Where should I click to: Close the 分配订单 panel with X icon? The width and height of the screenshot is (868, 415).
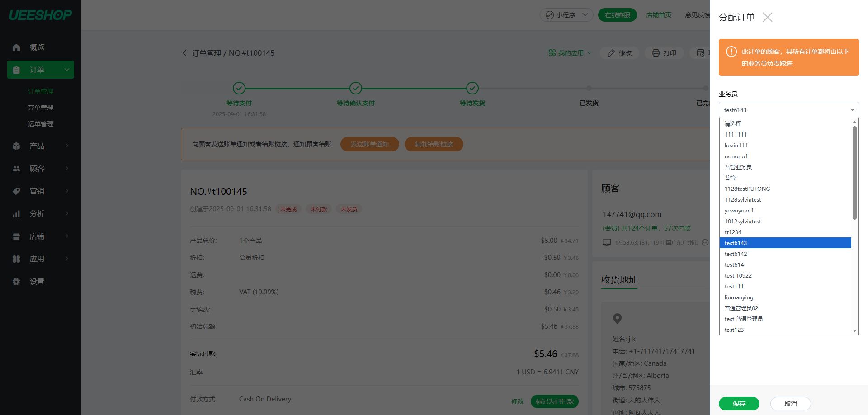pyautogui.click(x=767, y=17)
